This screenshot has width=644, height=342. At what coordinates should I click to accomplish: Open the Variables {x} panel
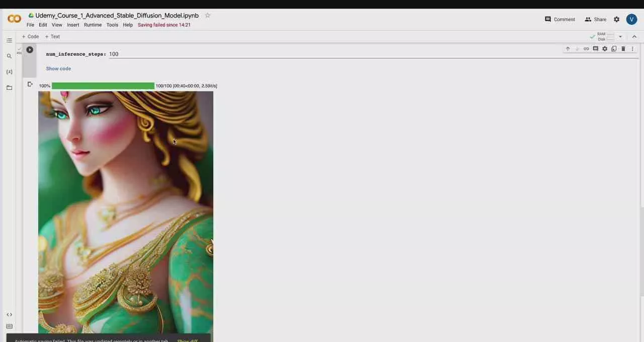tap(9, 72)
